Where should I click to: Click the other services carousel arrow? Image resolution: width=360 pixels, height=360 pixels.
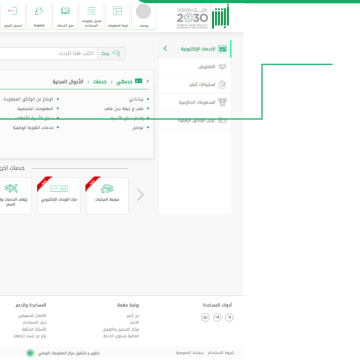pyautogui.click(x=141, y=195)
